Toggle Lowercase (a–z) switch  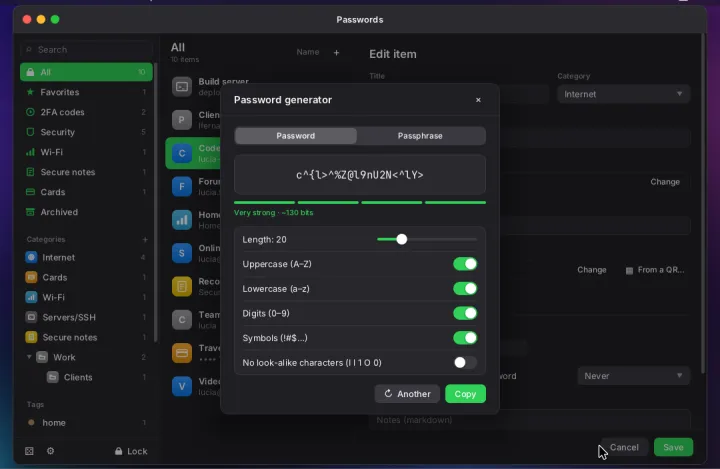pos(465,288)
